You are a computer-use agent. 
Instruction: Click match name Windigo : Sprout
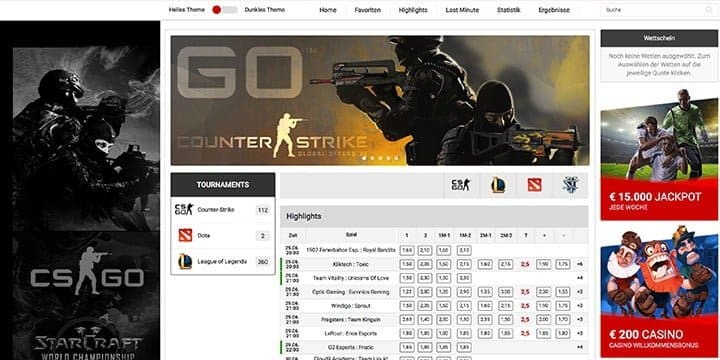tap(351, 305)
